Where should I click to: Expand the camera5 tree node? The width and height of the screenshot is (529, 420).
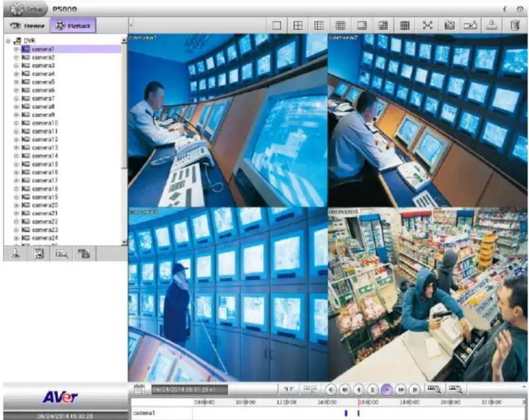click(16, 82)
